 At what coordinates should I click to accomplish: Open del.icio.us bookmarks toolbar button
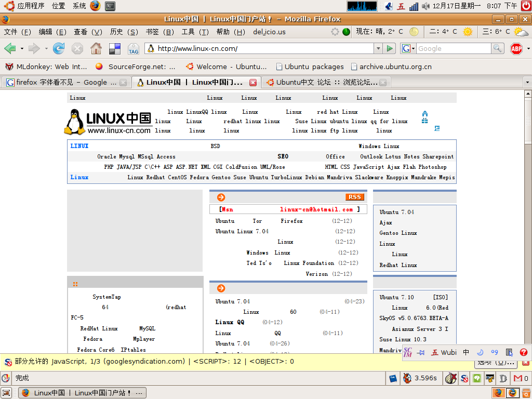115,48
